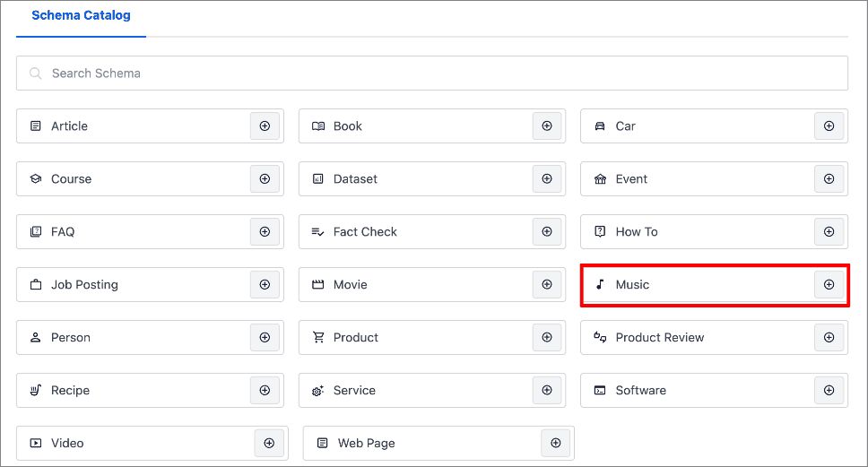The height and width of the screenshot is (467, 868).
Task: Select the Dataset label text
Action: pos(355,178)
